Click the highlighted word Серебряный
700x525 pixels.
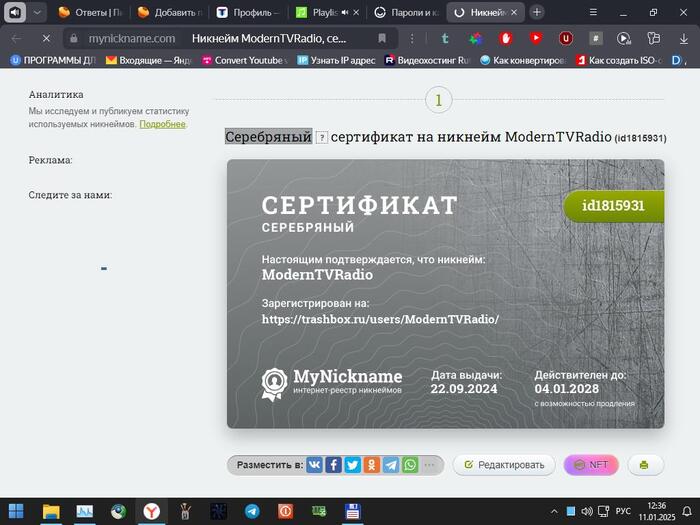pos(268,137)
